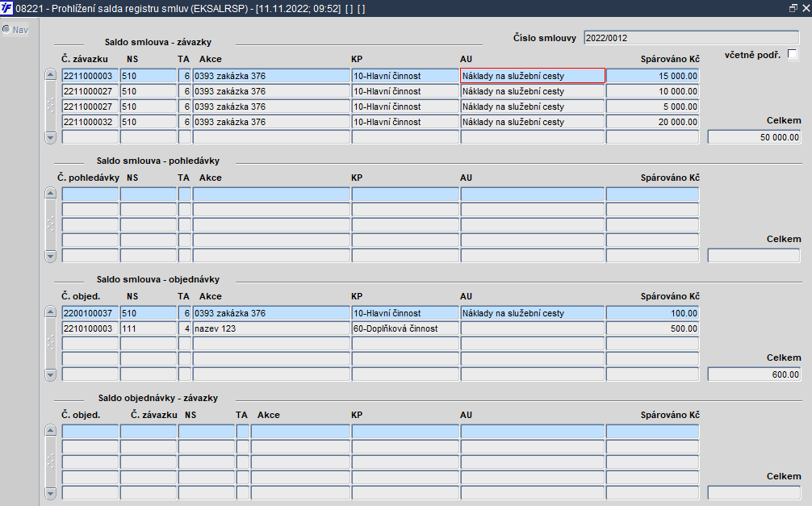Click first empty Č. pohledávky cell
812x506 pixels.
coord(90,194)
